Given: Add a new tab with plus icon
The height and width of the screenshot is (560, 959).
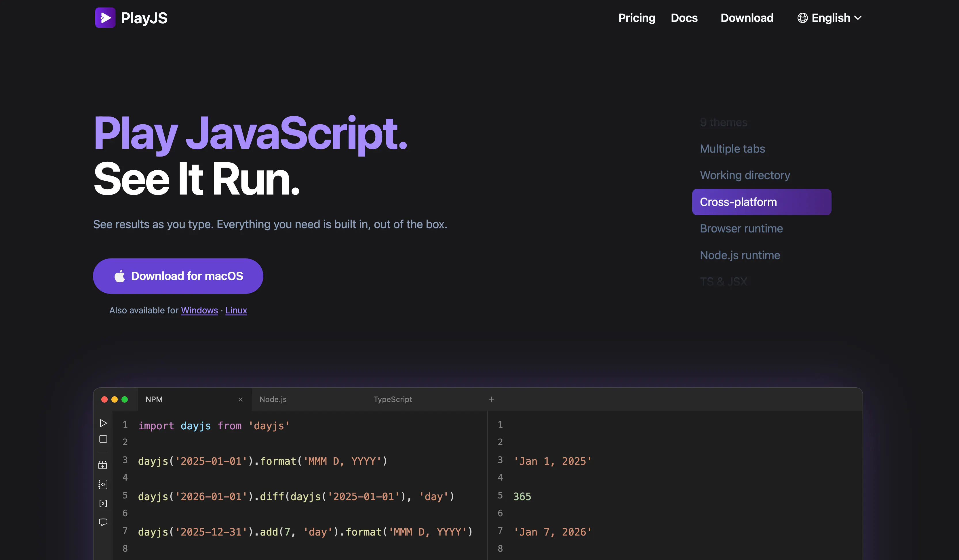Looking at the screenshot, I should coord(491,399).
